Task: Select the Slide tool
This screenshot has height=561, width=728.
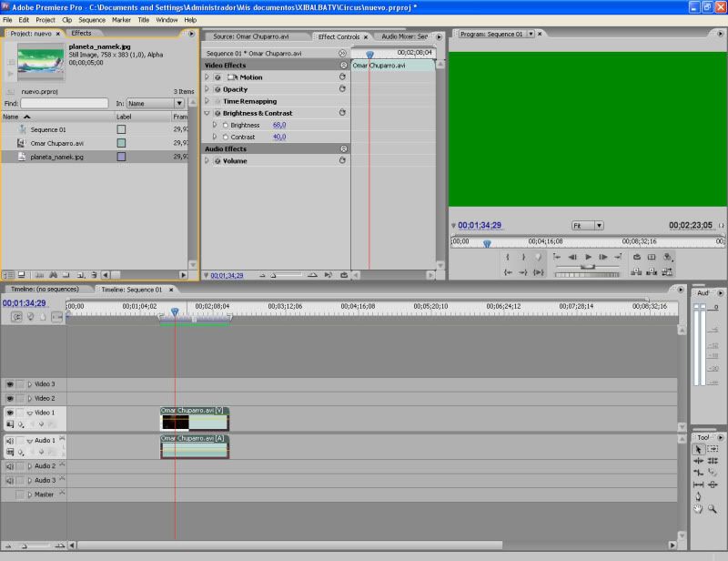Action: coord(713,484)
